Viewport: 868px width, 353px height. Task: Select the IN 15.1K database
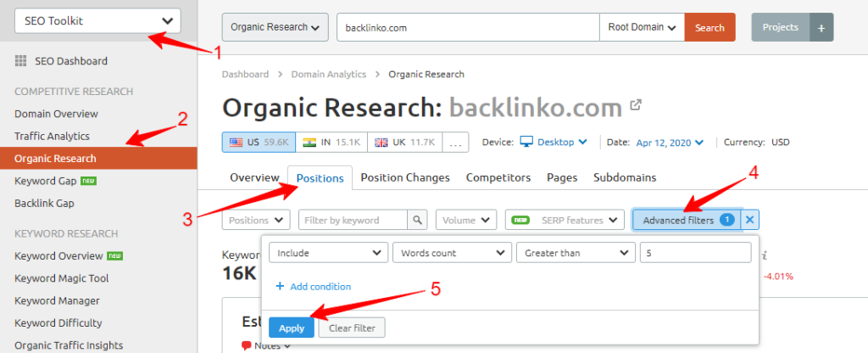[x=331, y=142]
